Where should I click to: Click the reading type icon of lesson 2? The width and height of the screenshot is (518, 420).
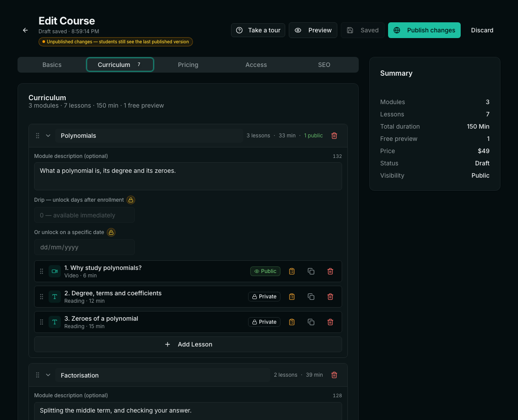point(55,297)
